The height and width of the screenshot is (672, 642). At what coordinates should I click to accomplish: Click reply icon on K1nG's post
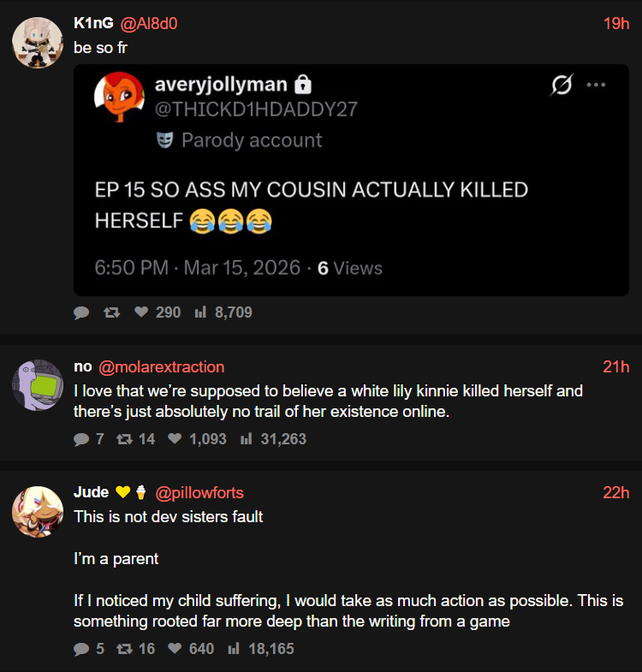[81, 312]
